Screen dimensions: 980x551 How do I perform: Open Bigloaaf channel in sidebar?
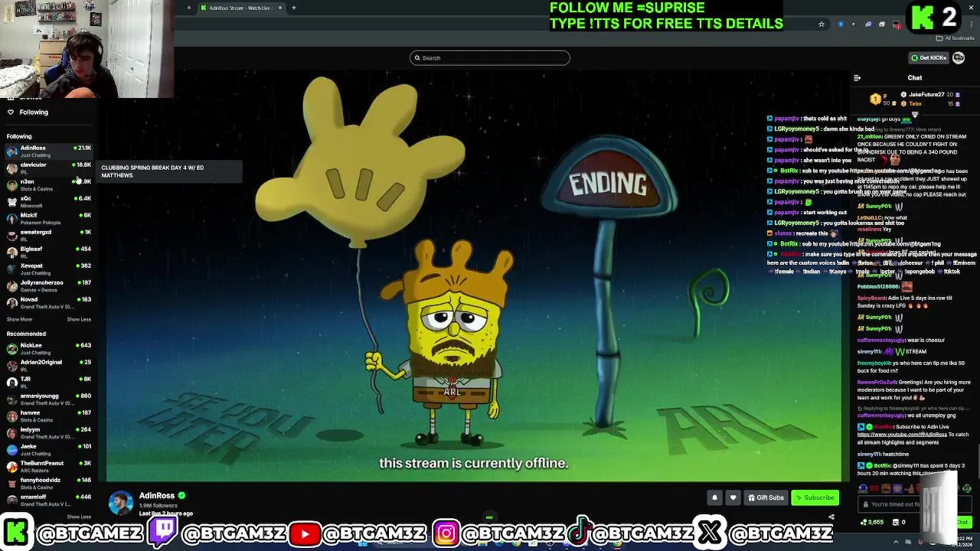(48, 252)
